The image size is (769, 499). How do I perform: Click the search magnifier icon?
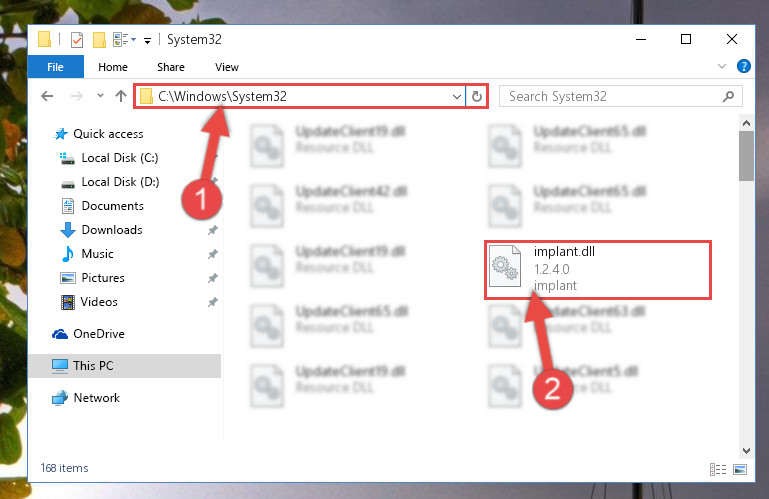point(728,97)
